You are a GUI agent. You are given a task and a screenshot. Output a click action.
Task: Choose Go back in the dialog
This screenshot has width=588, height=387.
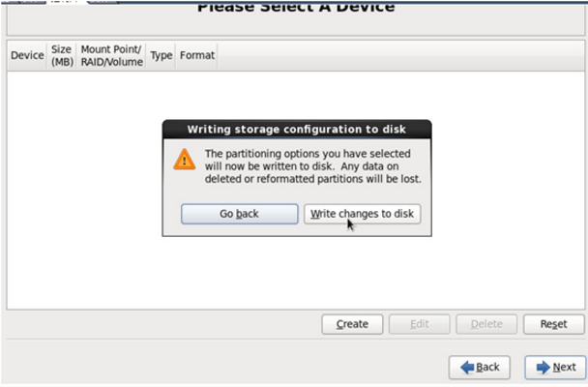point(239,214)
